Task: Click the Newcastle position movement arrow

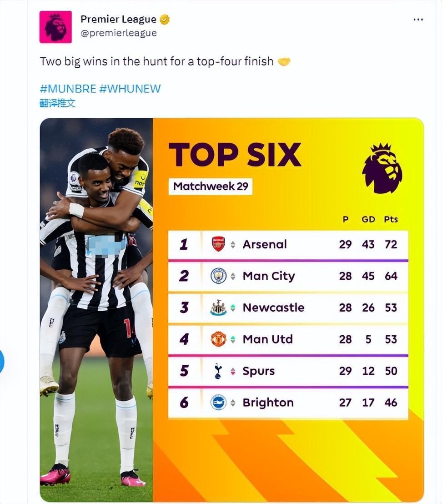Action: click(x=233, y=308)
